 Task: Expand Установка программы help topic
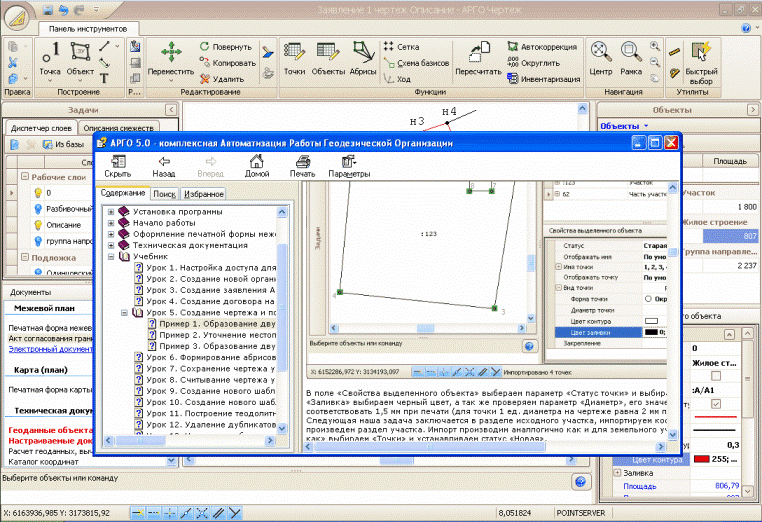pos(111,212)
